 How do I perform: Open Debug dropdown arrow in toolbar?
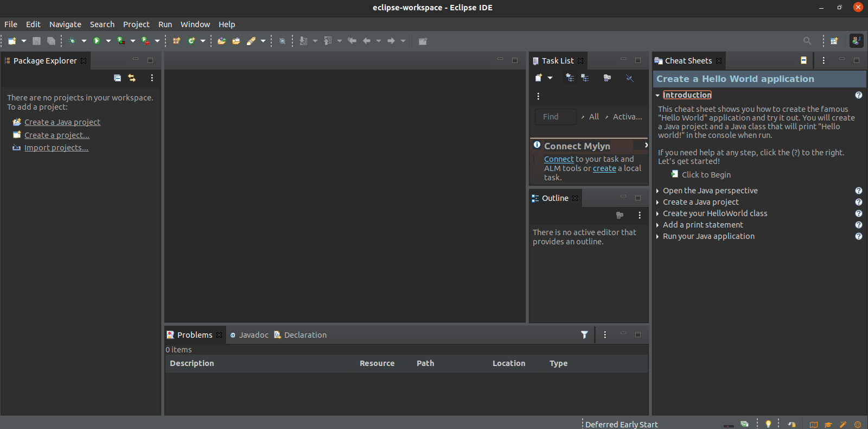click(x=84, y=41)
